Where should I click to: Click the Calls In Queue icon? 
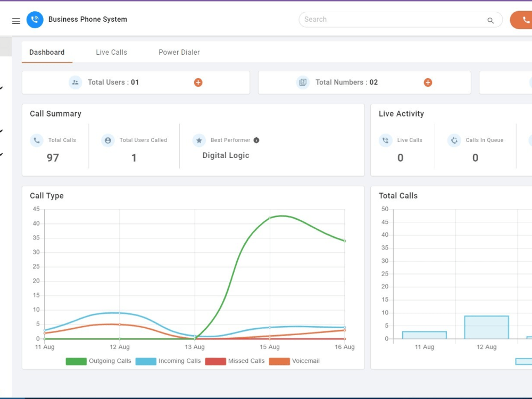point(454,140)
